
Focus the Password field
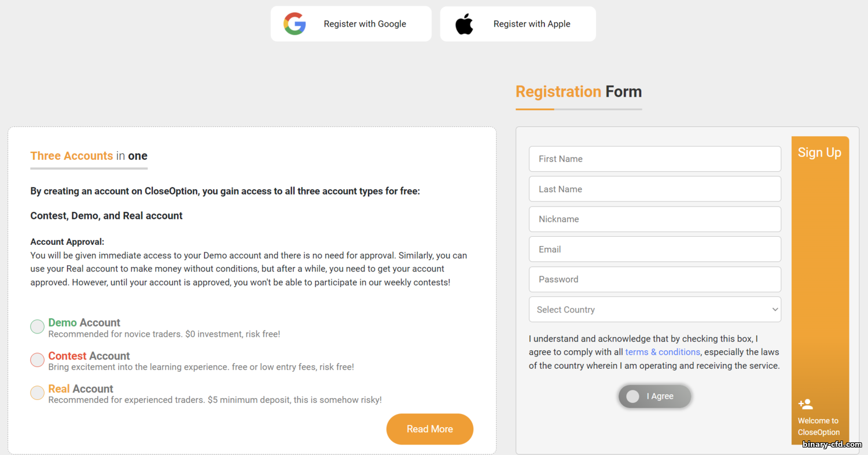(654, 280)
